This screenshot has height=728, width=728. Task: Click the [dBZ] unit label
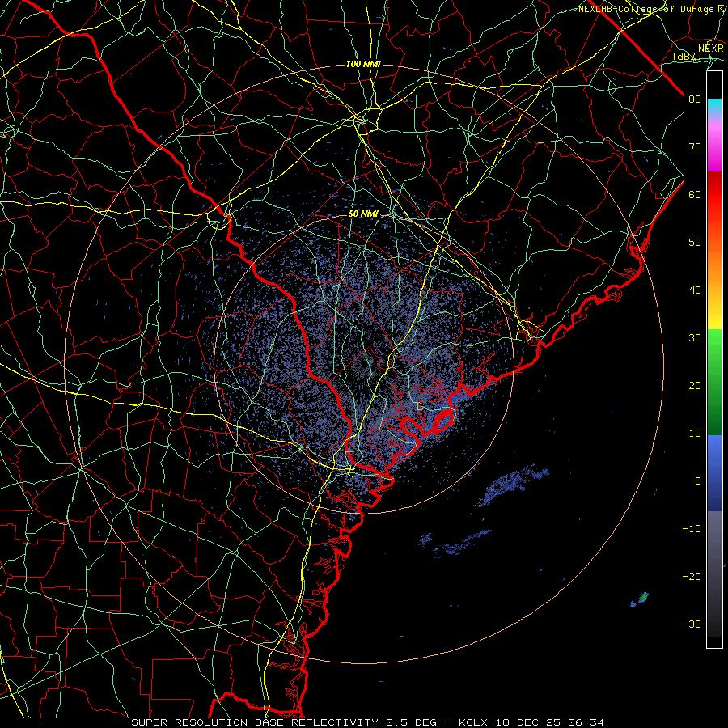[687, 56]
